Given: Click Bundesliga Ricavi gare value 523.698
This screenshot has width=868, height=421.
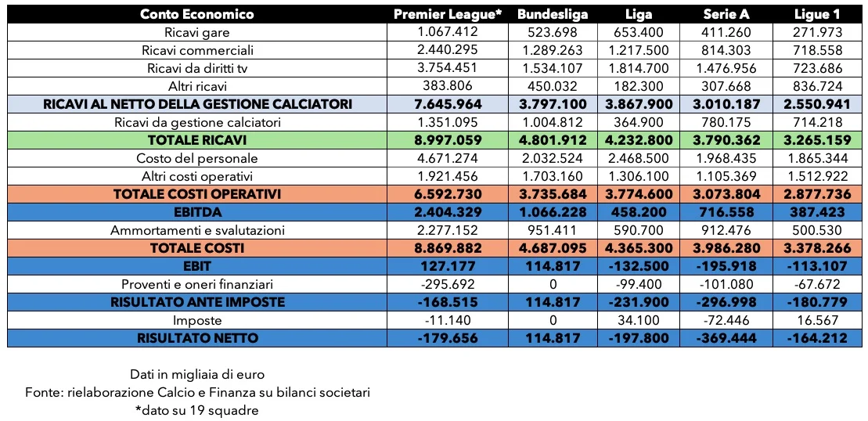Looking at the screenshot, I should [x=553, y=32].
